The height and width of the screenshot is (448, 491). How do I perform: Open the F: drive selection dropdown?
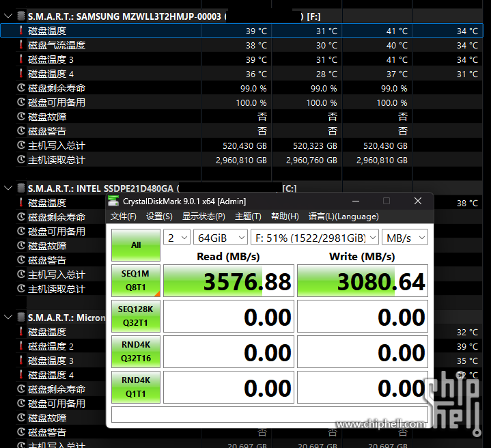pyautogui.click(x=314, y=238)
